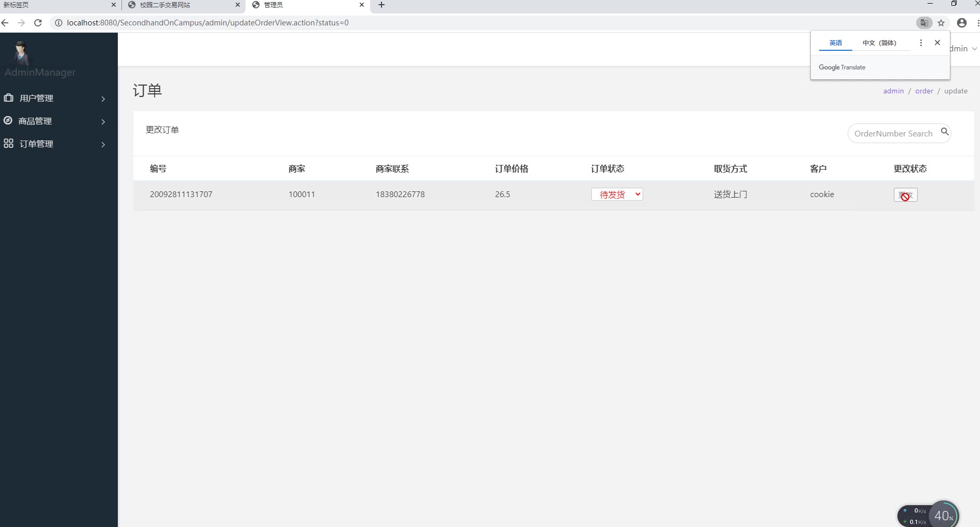This screenshot has width=980, height=527.
Task: Switch to the 管理员 tab
Action: [x=308, y=5]
